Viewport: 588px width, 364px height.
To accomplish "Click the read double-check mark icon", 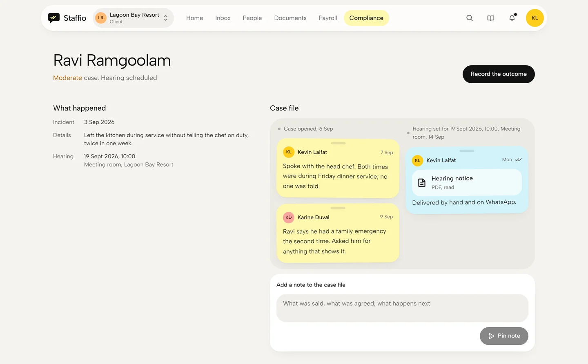I will 519,160.
